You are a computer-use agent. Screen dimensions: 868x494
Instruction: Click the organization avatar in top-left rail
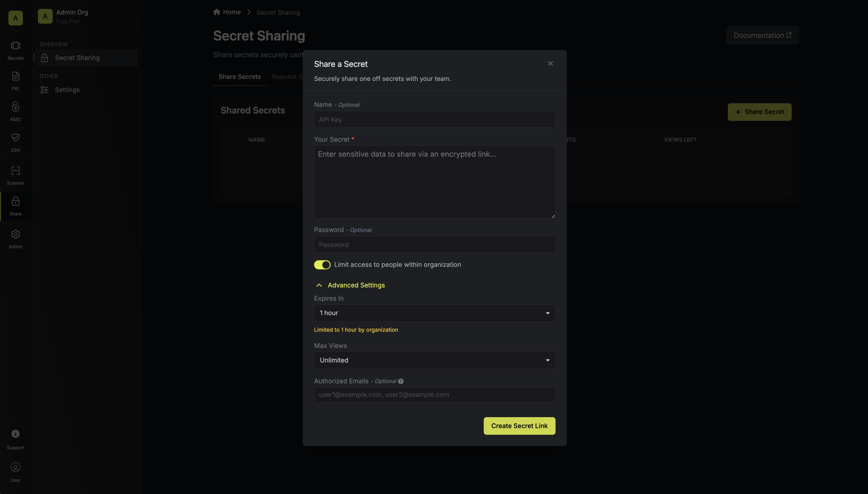tap(16, 18)
